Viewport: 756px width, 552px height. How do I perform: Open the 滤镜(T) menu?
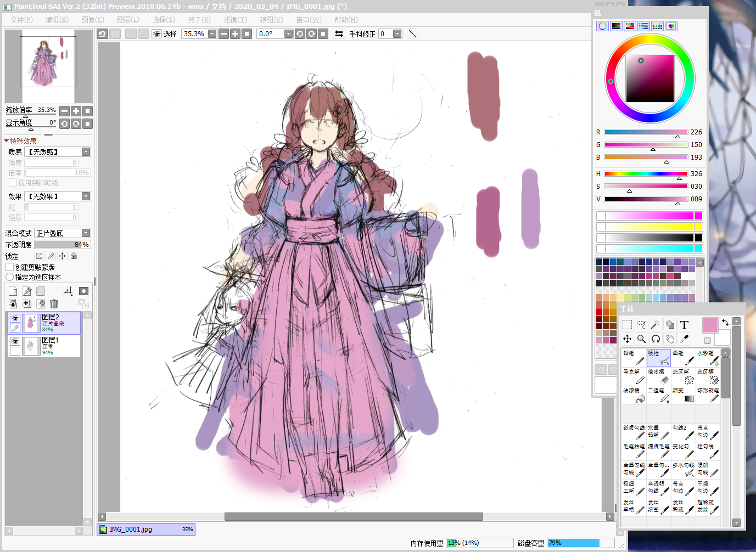235,20
